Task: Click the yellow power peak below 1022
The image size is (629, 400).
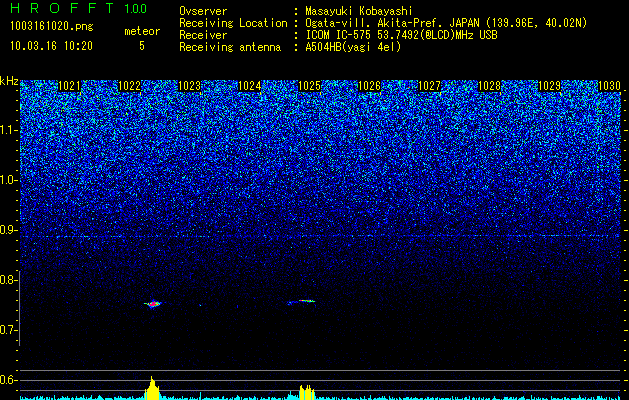Action: [x=152, y=388]
